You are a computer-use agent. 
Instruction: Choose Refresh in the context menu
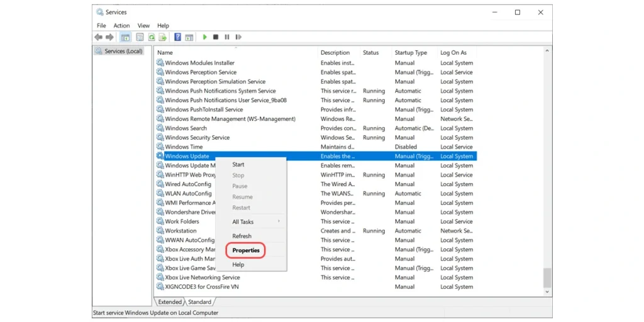pyautogui.click(x=251, y=236)
